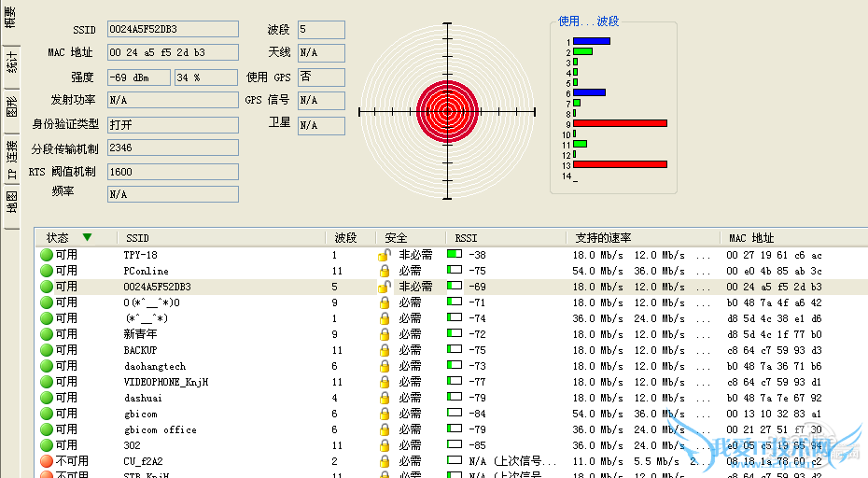Screen dimensions: 868x478
Task: Click the 支持的速率 column header
Action: tap(604, 238)
